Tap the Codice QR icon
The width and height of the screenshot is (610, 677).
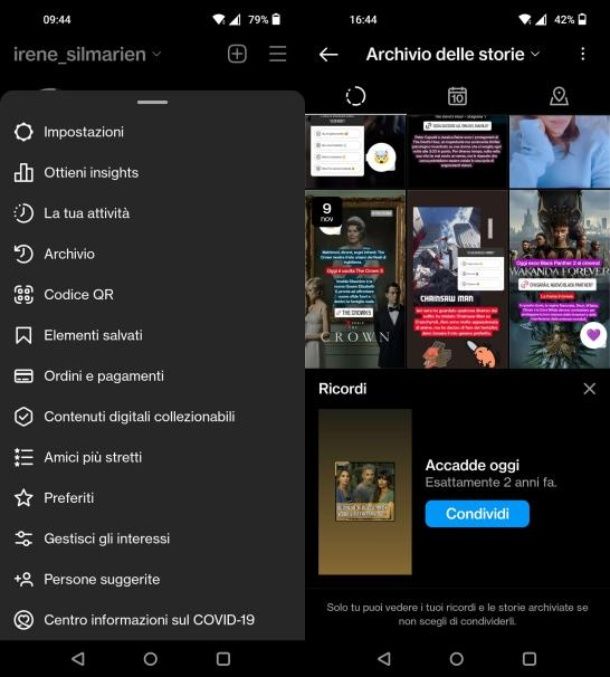(x=23, y=294)
